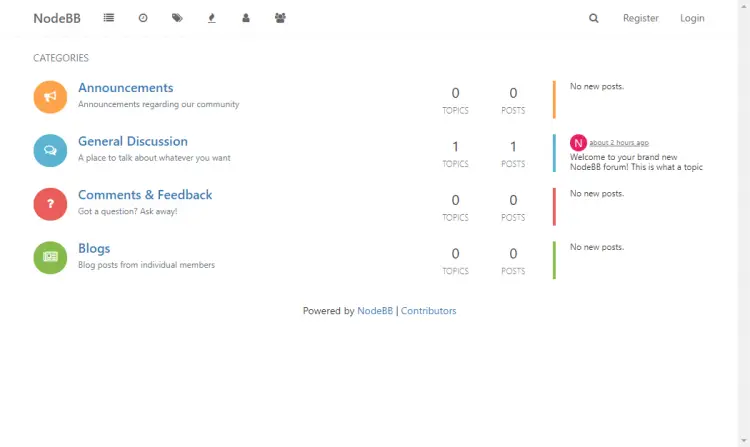Click the blue General Discussion chat icon
750x447 pixels.
click(50, 150)
